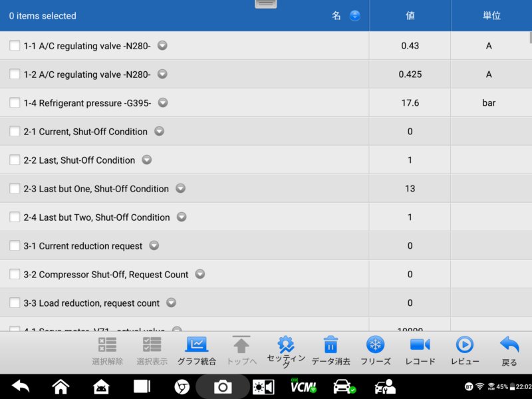This screenshot has height=399, width=532.
Task: Tap the 戻る back arrow
Action: coord(509,350)
